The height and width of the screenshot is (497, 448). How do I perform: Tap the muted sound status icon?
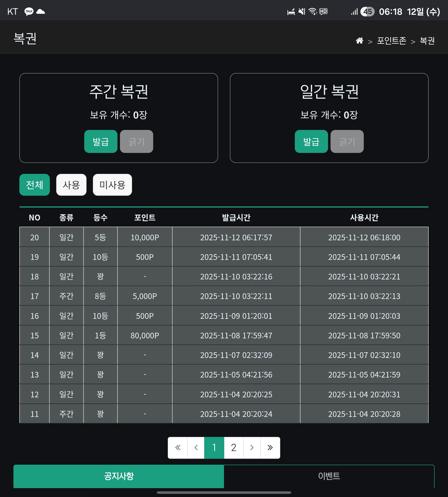click(x=302, y=12)
